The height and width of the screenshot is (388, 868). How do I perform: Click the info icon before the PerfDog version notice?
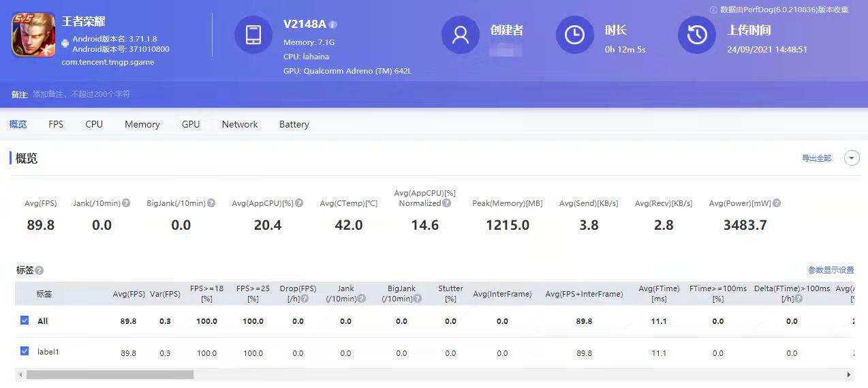click(713, 10)
